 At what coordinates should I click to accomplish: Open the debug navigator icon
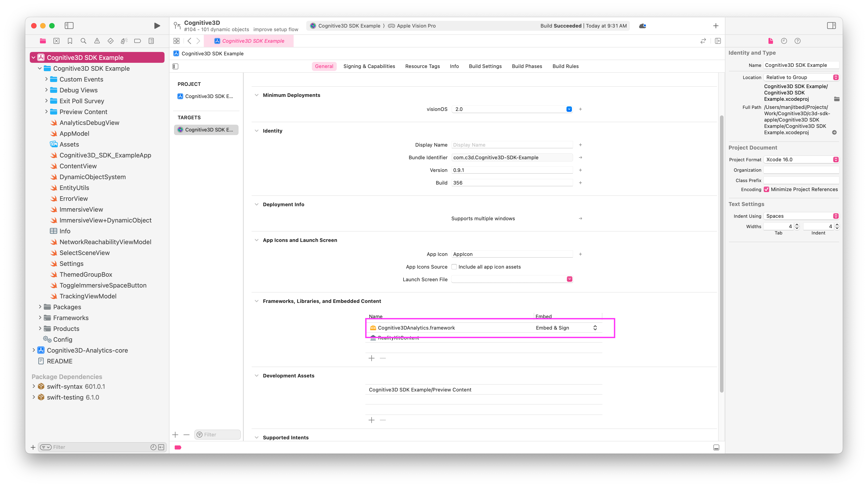tap(124, 41)
